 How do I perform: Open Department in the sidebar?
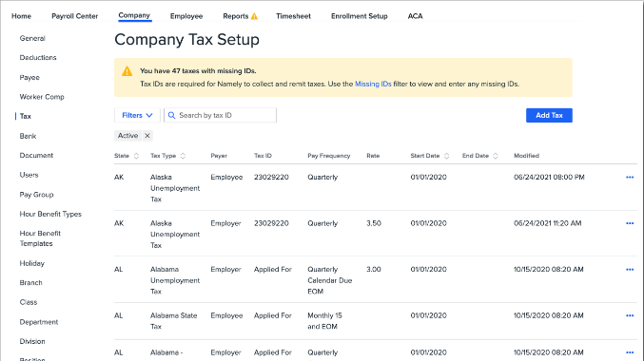(39, 322)
